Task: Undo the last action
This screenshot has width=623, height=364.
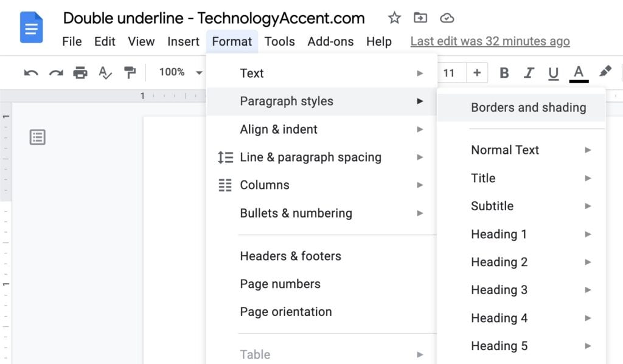Action: coord(31,73)
